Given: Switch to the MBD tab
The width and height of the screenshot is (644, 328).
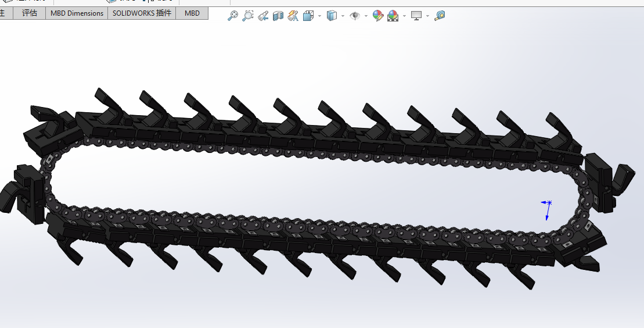Looking at the screenshot, I should (192, 13).
